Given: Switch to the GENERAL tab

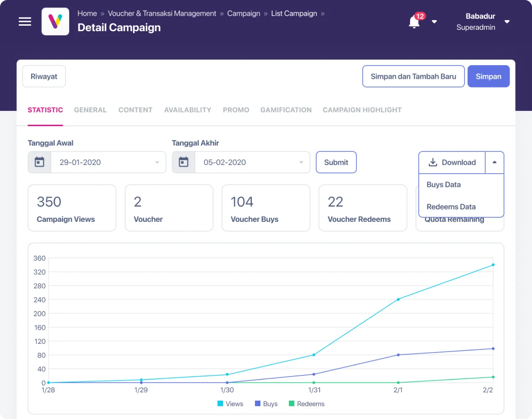Looking at the screenshot, I should (90, 110).
